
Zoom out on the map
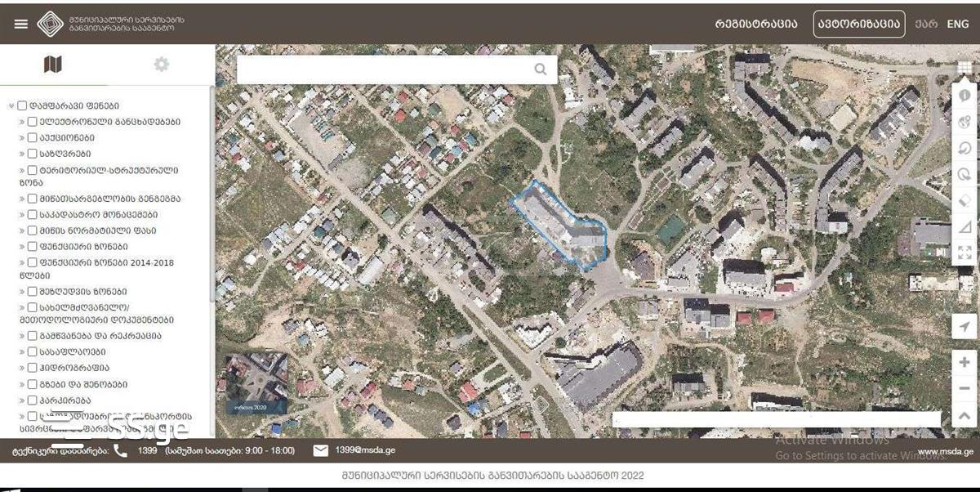(x=964, y=388)
